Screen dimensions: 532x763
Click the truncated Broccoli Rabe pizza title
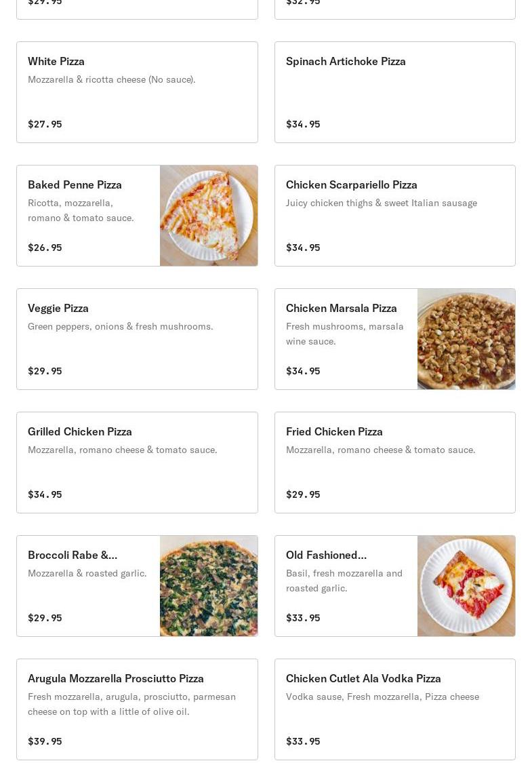coord(73,555)
